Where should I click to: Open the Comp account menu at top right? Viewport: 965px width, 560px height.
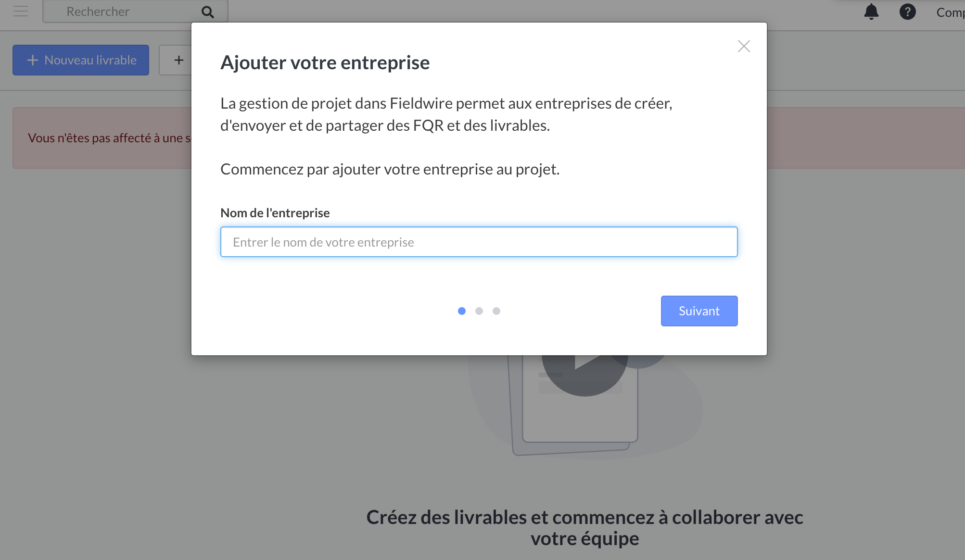click(x=951, y=12)
